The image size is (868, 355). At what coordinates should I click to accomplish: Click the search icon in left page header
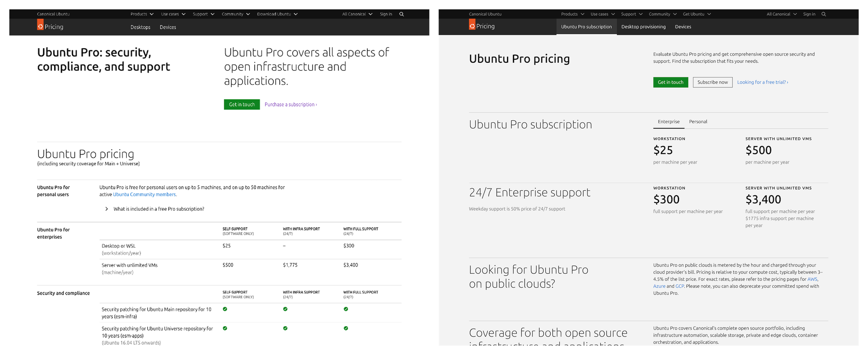[401, 14]
